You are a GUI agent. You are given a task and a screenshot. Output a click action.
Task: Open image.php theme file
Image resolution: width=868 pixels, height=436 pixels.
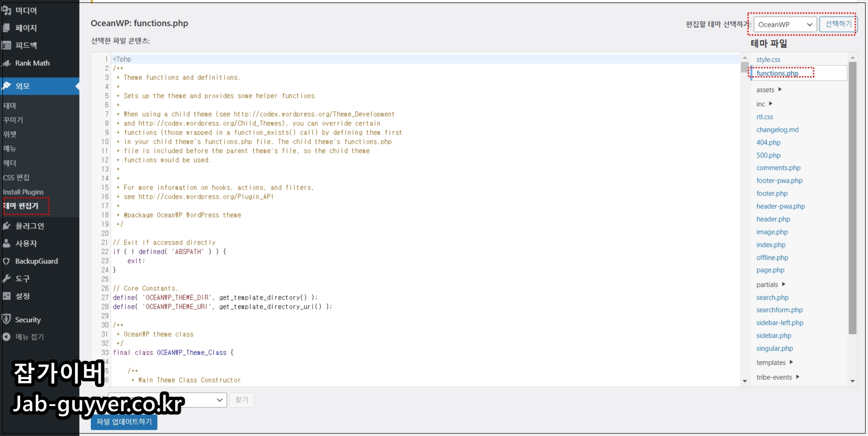(x=772, y=232)
